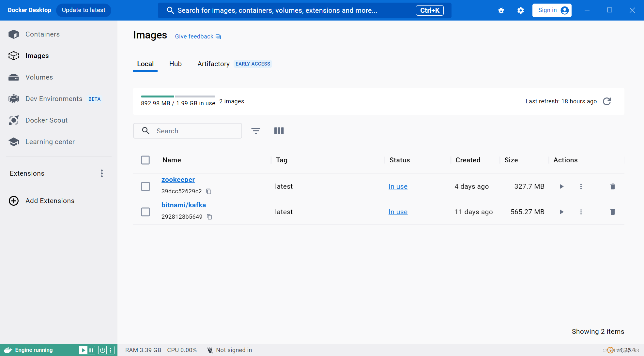Open Docker Scout from the sidebar

[46, 120]
